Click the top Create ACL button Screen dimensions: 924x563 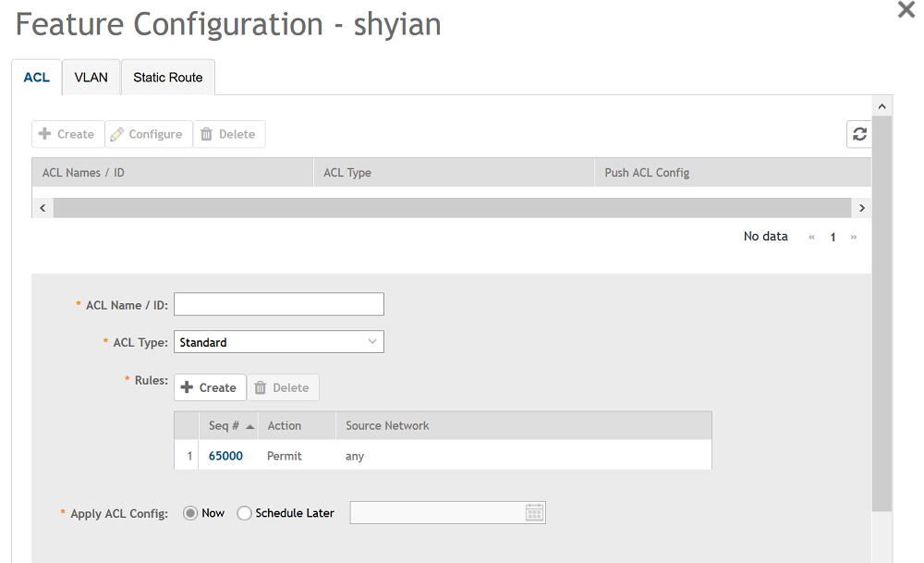coord(67,134)
